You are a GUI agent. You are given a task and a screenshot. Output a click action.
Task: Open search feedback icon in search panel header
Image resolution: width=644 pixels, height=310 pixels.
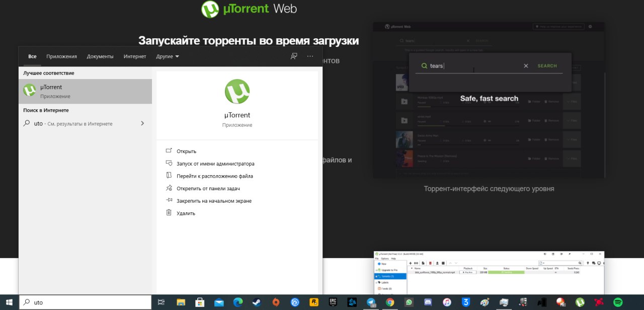[294, 56]
